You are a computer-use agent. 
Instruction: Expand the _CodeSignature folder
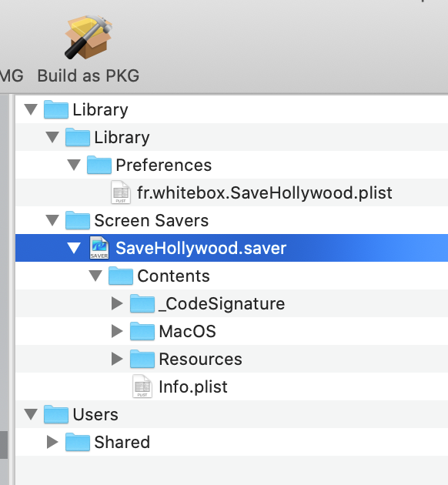pyautogui.click(x=117, y=303)
